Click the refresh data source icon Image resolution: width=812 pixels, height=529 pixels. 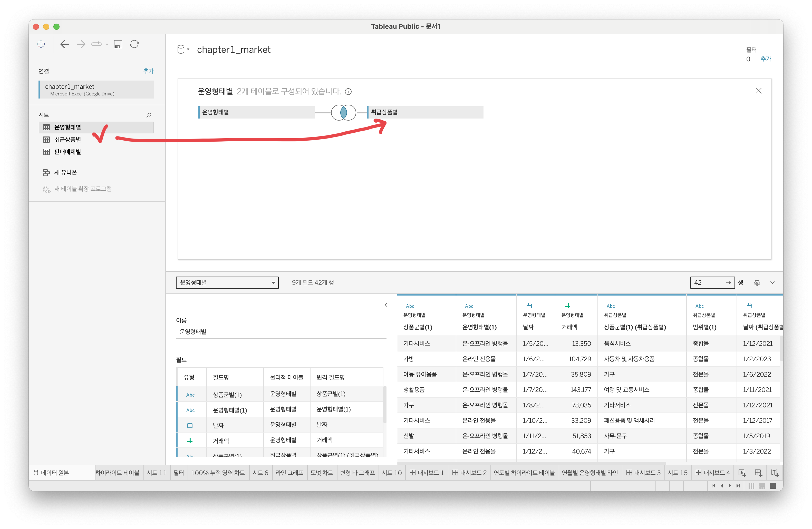(134, 44)
